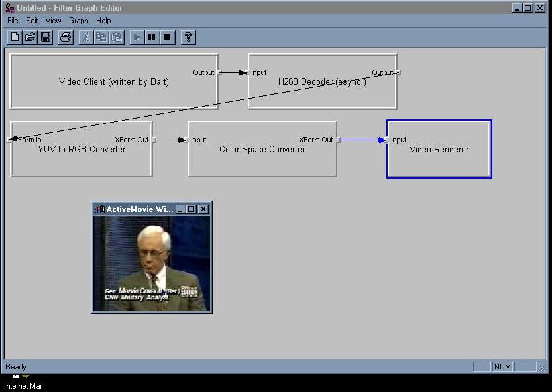The image size is (552, 392).
Task: Open a saved graph with the folder icon
Action: 30,37
